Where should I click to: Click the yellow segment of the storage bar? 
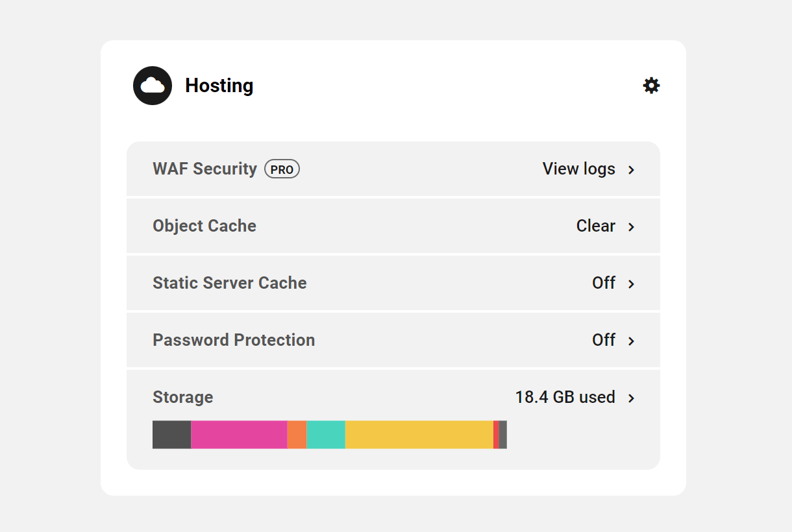click(419, 435)
